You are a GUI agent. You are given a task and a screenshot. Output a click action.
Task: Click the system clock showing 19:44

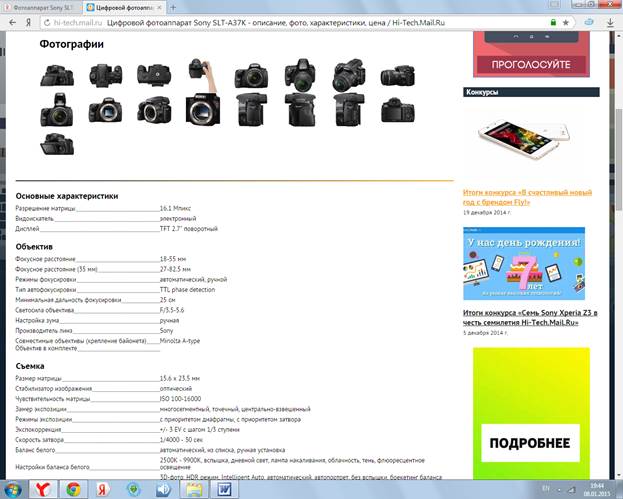[x=597, y=489]
